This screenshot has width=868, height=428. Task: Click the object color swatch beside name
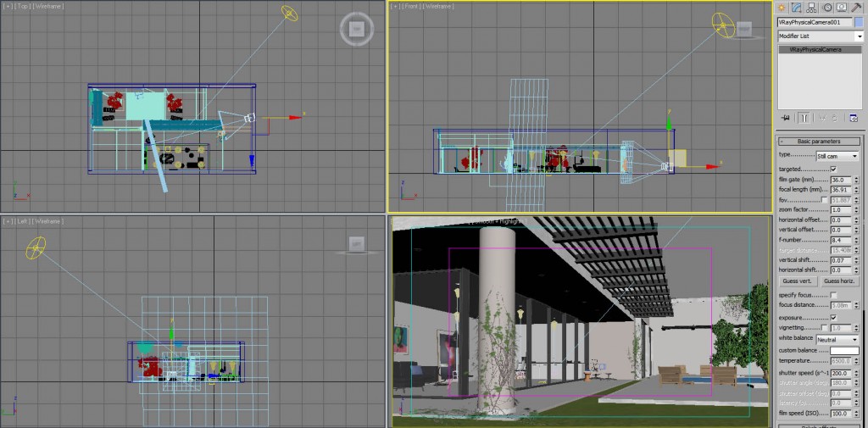tap(859, 22)
